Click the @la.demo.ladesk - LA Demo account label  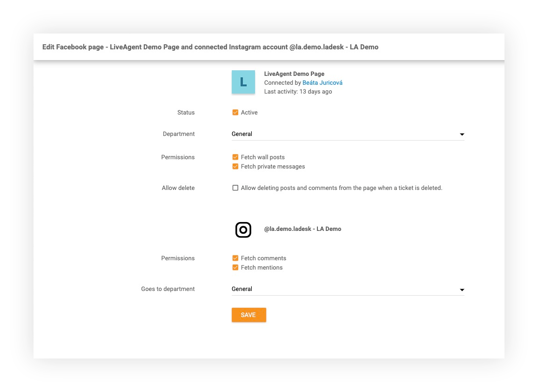[303, 229]
